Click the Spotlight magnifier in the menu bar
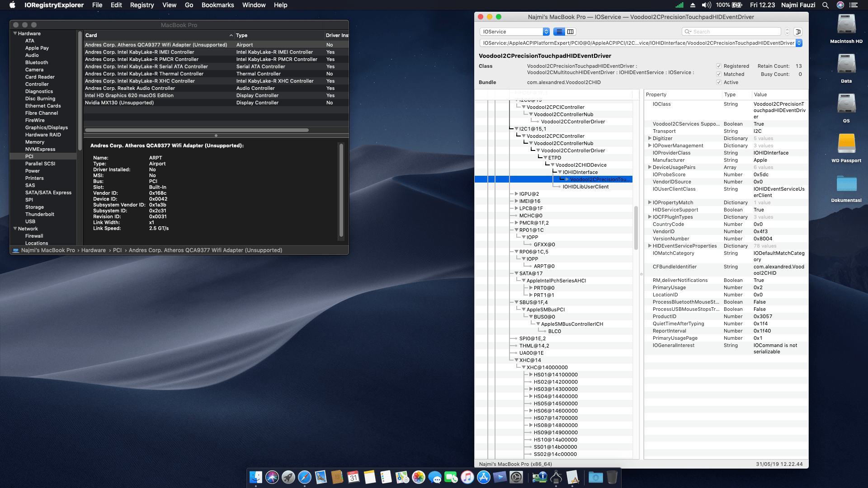Screen dimensions: 868x488 coord(826,5)
